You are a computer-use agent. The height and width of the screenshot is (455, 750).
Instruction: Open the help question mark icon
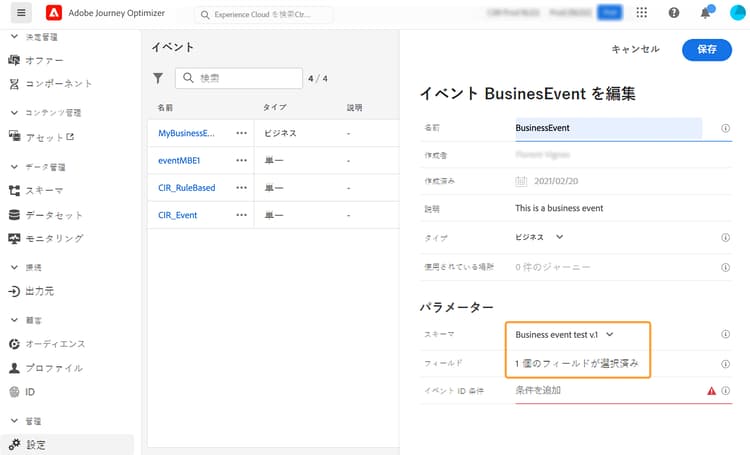click(x=673, y=13)
